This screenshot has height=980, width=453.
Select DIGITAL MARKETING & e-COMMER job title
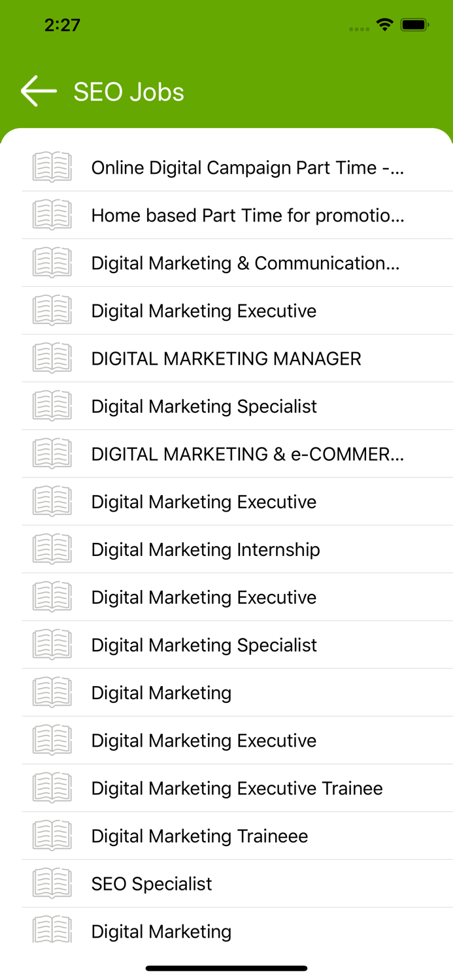[248, 454]
